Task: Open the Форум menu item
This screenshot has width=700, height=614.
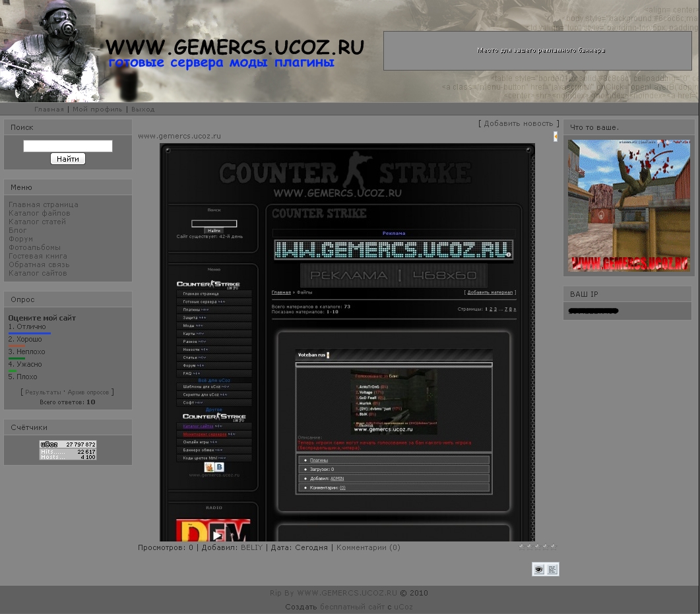Action: pyautogui.click(x=20, y=239)
